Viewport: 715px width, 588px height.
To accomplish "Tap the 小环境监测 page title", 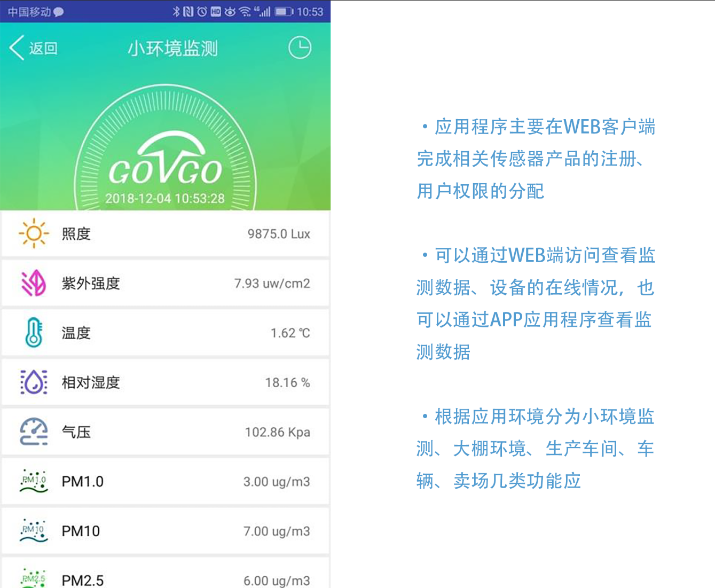I will 172,49.
